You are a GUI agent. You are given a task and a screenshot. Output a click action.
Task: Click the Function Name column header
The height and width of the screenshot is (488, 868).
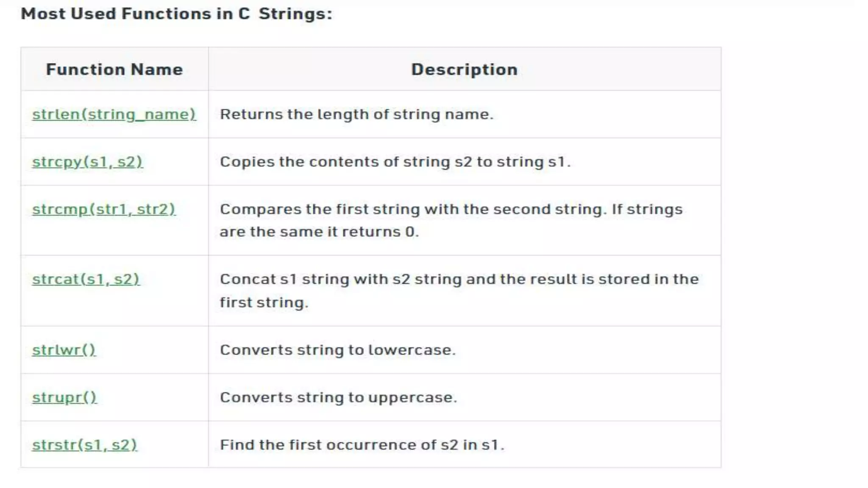114,69
